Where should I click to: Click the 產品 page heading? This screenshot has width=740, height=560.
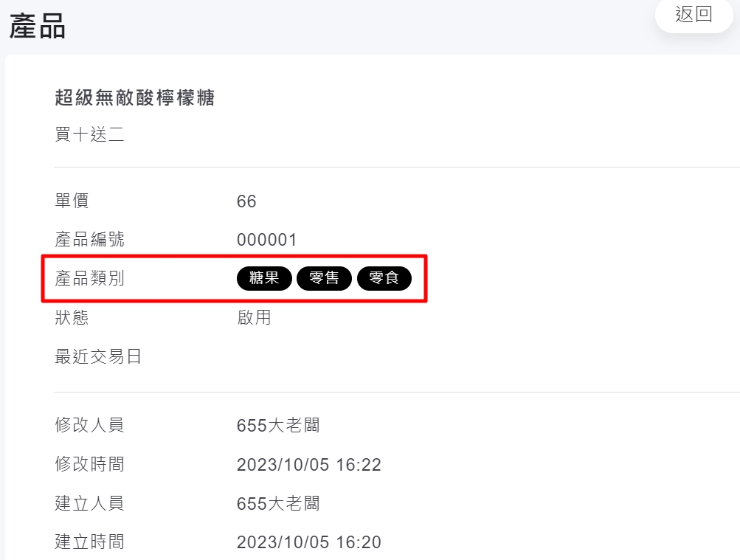coord(38,27)
